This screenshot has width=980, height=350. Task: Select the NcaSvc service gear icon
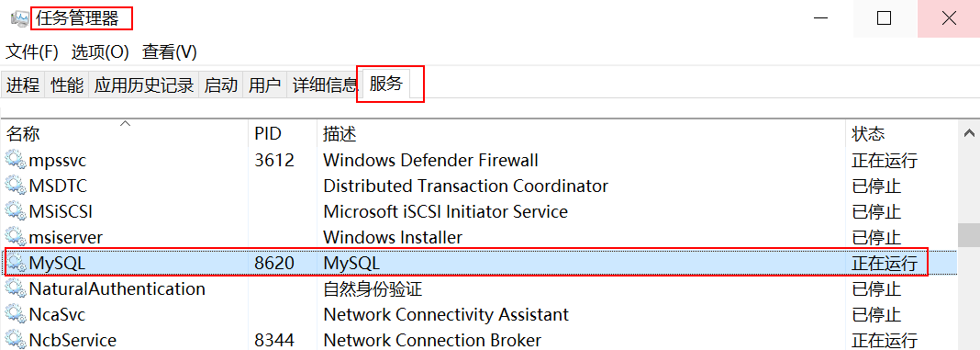tap(15, 314)
